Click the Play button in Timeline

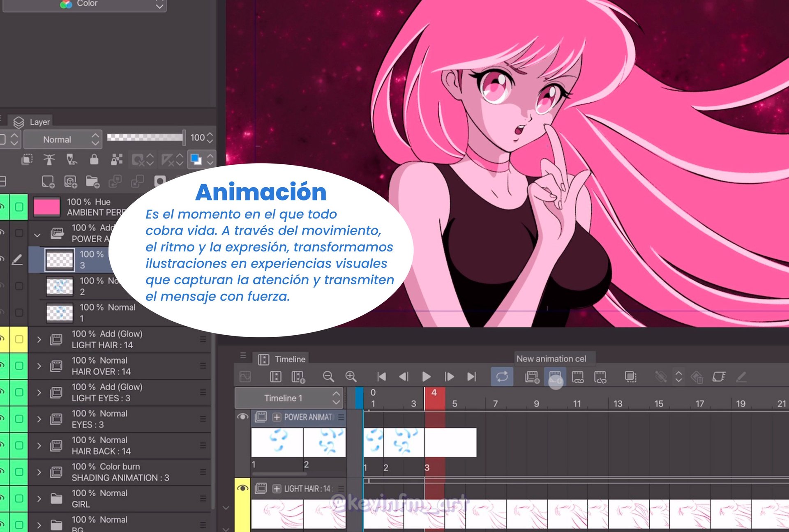click(426, 376)
